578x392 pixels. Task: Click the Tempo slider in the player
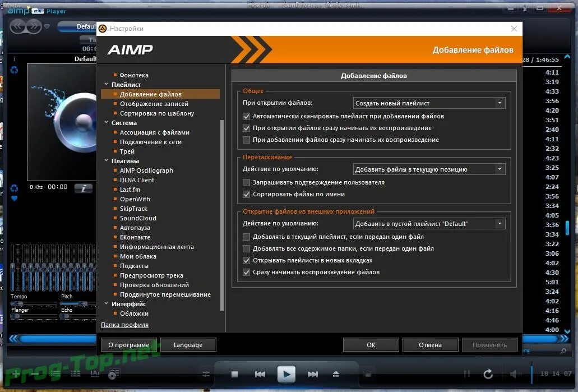(x=33, y=304)
